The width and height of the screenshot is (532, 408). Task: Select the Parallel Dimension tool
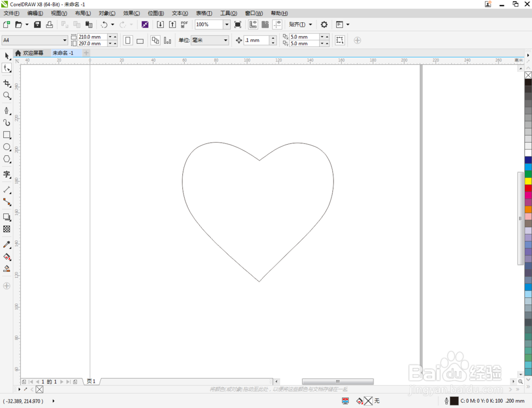tap(7, 189)
